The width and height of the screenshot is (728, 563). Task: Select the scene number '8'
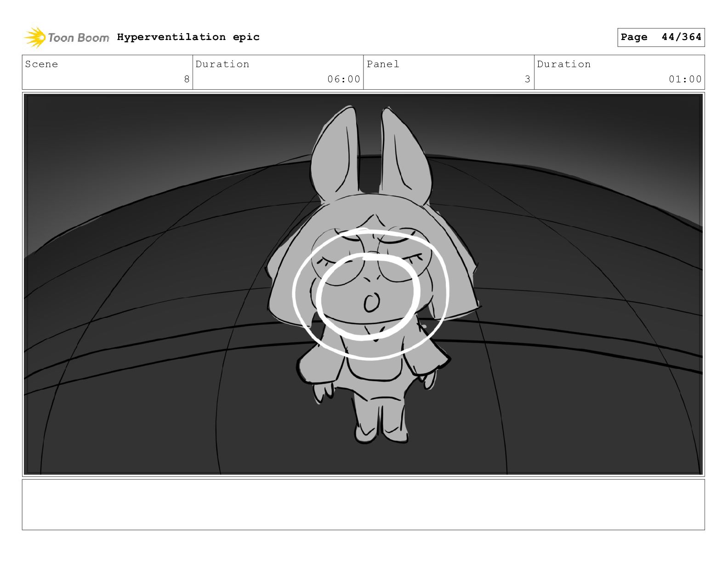pyautogui.click(x=187, y=79)
